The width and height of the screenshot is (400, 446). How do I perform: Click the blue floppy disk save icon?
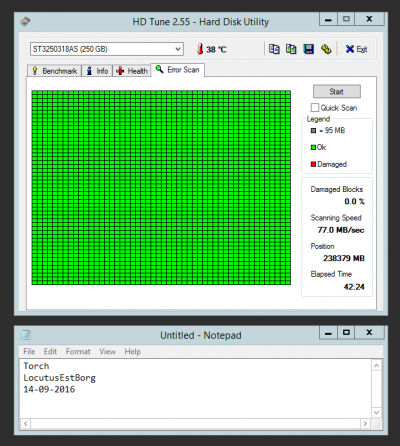[x=309, y=49]
